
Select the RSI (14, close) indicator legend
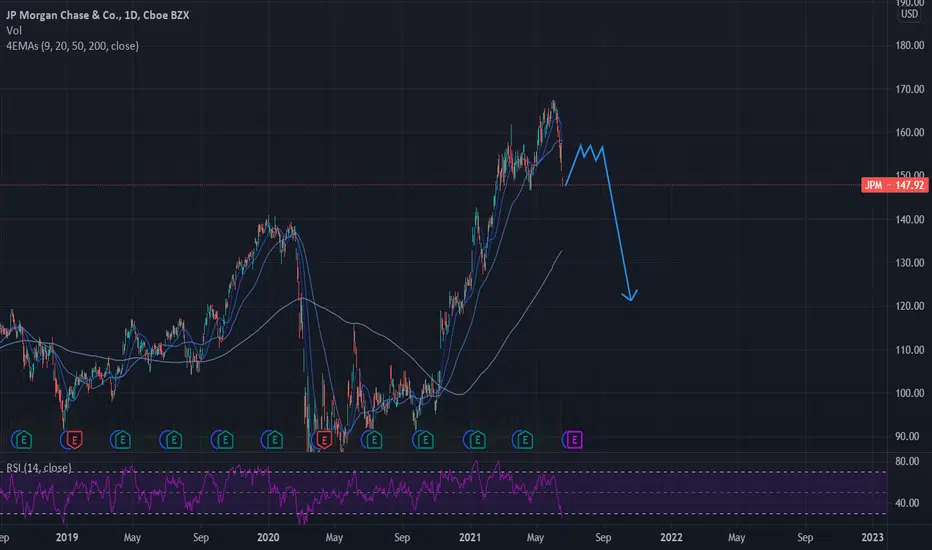point(39,468)
